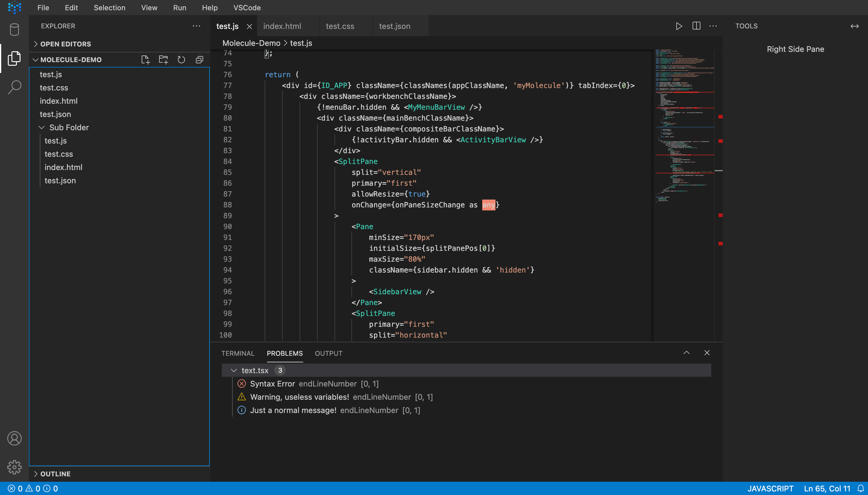Open the settings gear in activity bar

[x=14, y=467]
